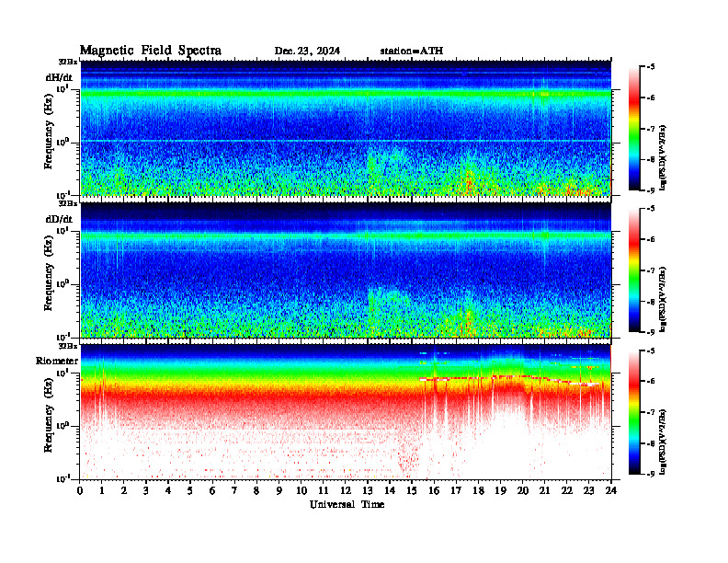This screenshot has width=728, height=563.
Task: Click hour 8 on the time axis
Action: point(257,490)
